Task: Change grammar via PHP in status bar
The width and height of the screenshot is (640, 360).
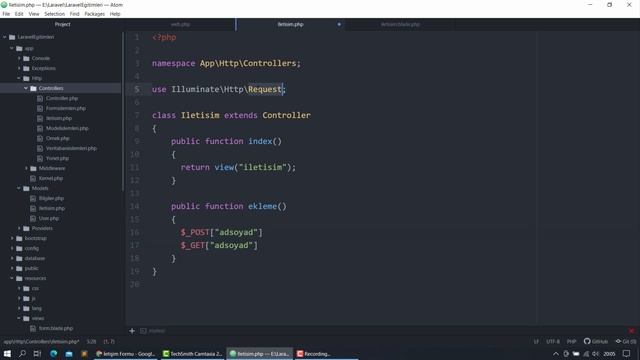Action: (571, 342)
